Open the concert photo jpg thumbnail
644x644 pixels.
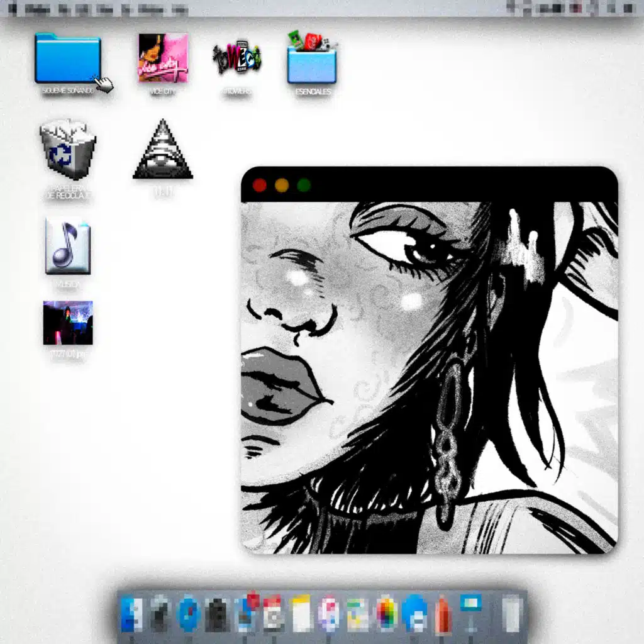point(68,323)
